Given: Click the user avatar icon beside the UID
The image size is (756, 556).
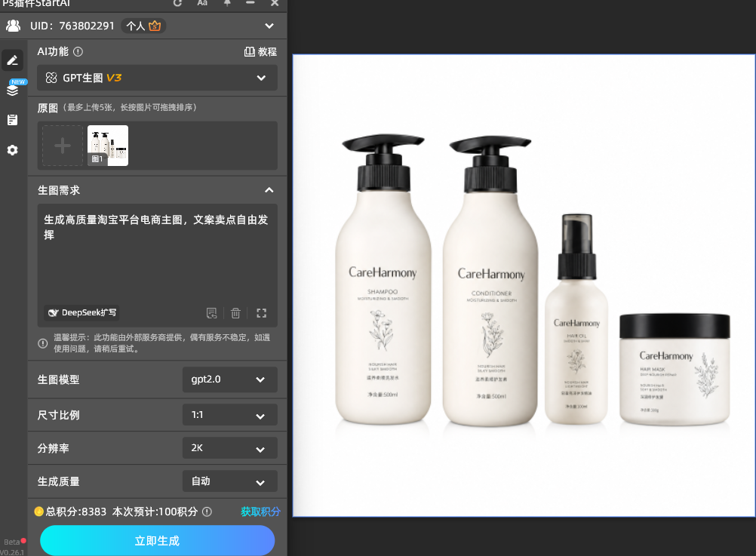Looking at the screenshot, I should pos(14,26).
